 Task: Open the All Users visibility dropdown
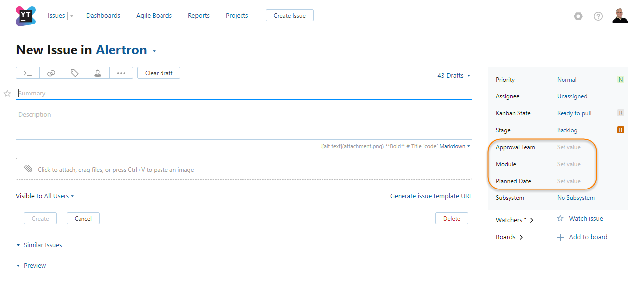[x=59, y=196]
